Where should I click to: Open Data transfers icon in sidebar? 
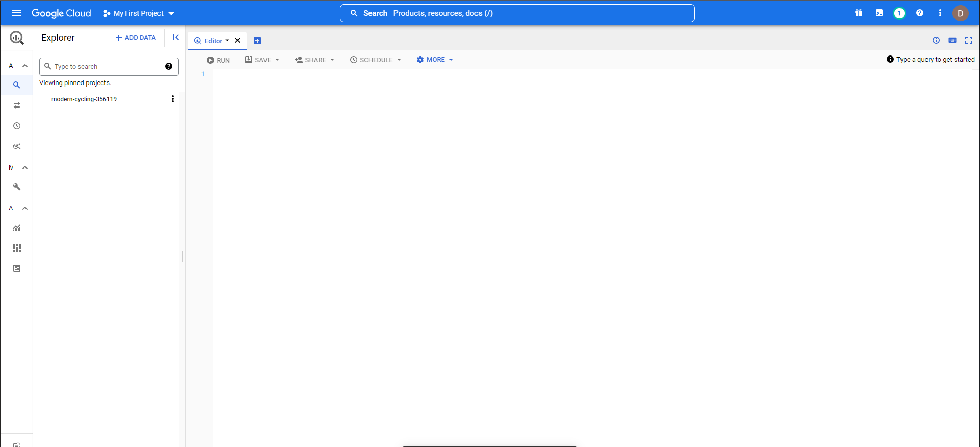coord(17,105)
